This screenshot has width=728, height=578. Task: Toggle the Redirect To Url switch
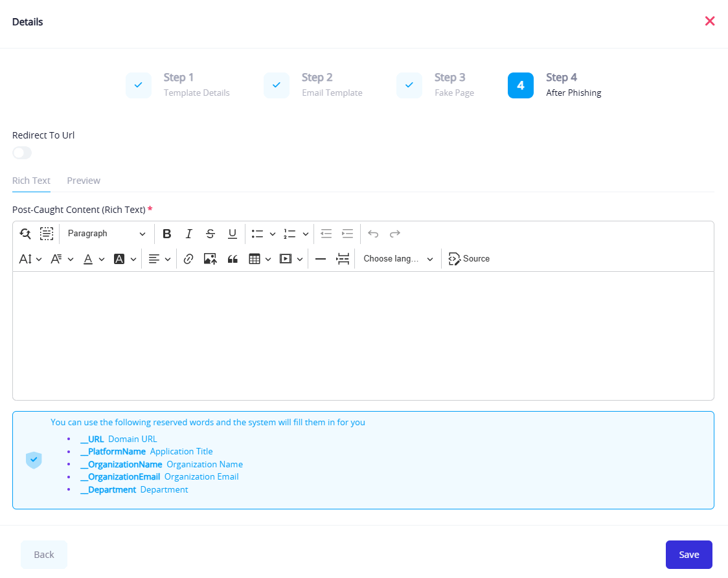click(x=22, y=153)
